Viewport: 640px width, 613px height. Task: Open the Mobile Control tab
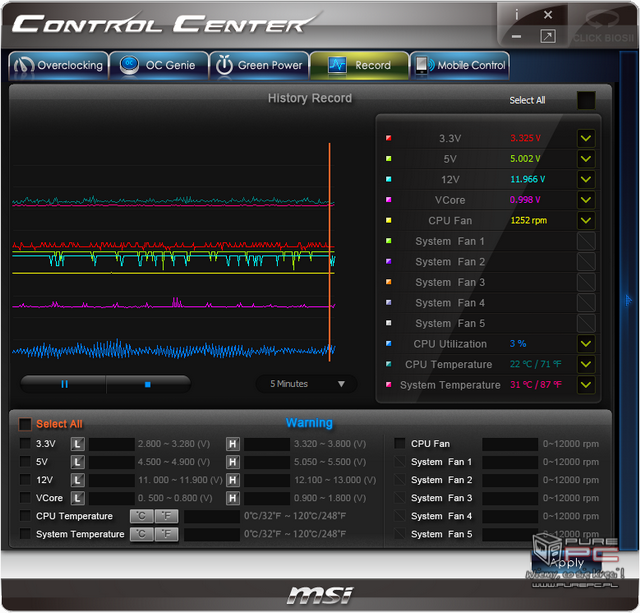coord(460,65)
